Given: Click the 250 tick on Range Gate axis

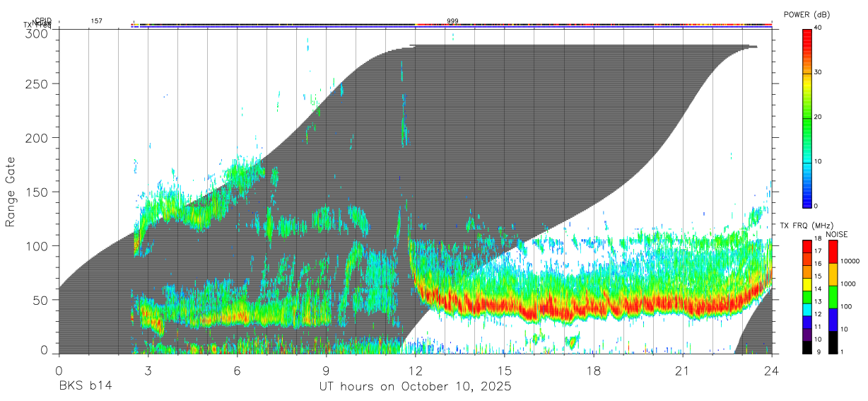Looking at the screenshot, I should [38, 83].
